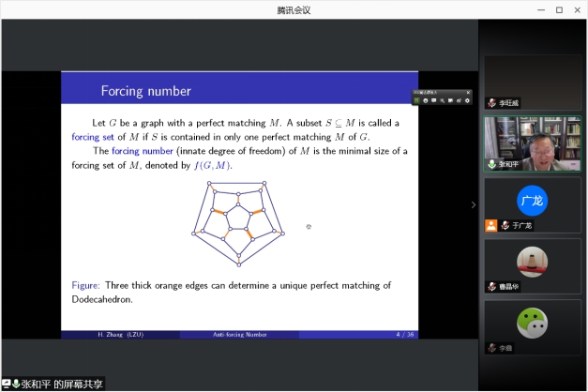Click the settings gear on floating recorder toolbar
The width and height of the screenshot is (588, 392).
click(x=468, y=100)
